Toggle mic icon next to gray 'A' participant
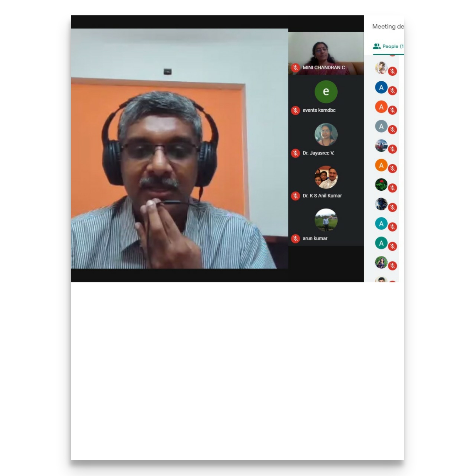 point(393,130)
